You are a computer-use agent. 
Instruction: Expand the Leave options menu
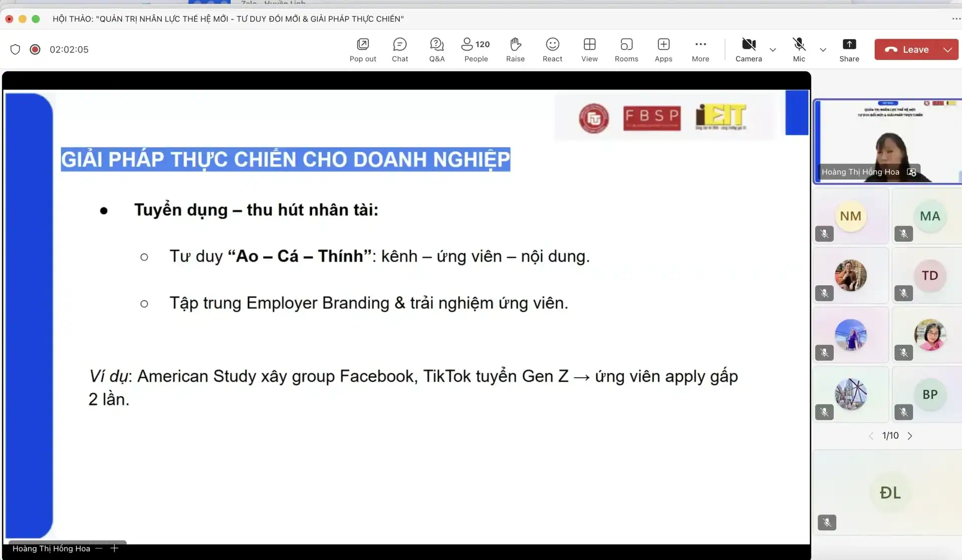(x=947, y=49)
